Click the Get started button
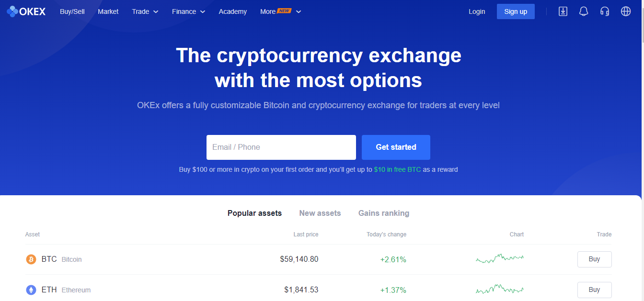644x301 pixels. point(396,147)
